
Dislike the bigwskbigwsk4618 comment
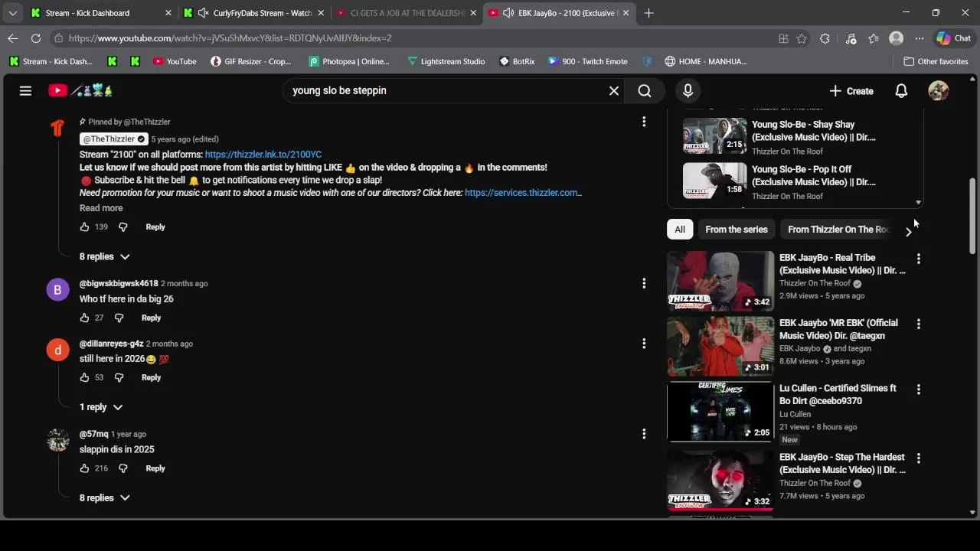click(119, 318)
